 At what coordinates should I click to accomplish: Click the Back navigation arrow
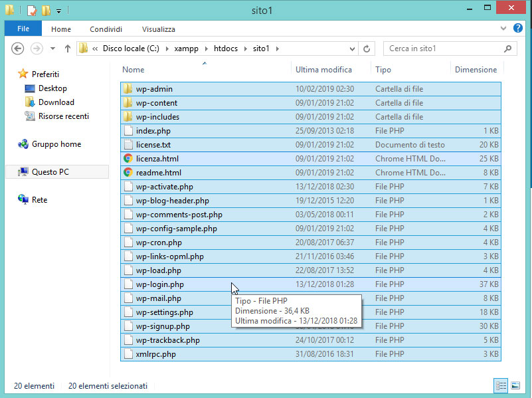[18, 49]
